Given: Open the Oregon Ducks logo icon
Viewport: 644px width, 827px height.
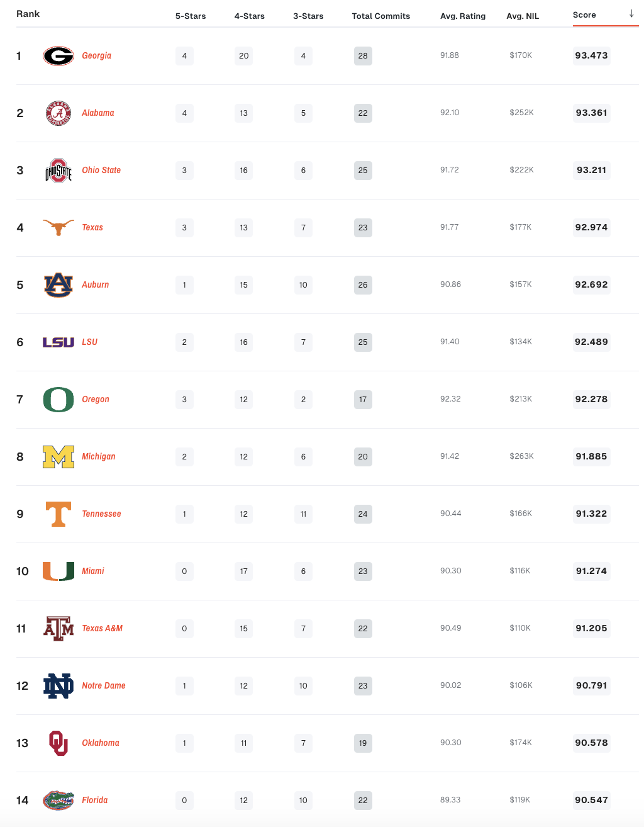Looking at the screenshot, I should [x=58, y=400].
